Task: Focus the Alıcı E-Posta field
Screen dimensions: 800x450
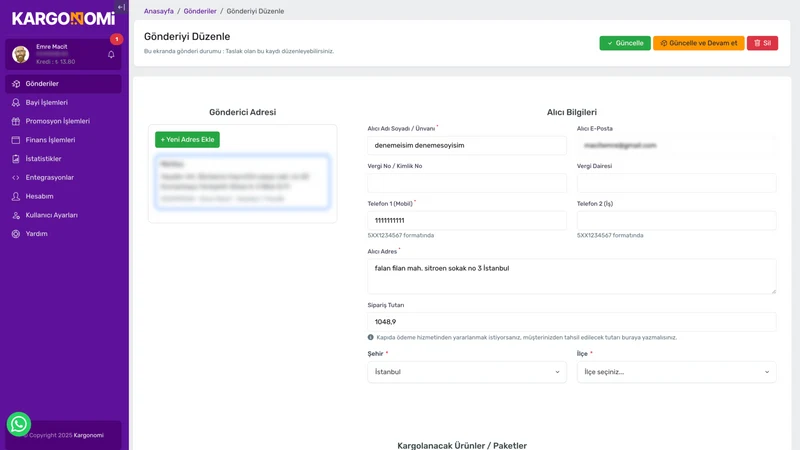Action: click(677, 145)
